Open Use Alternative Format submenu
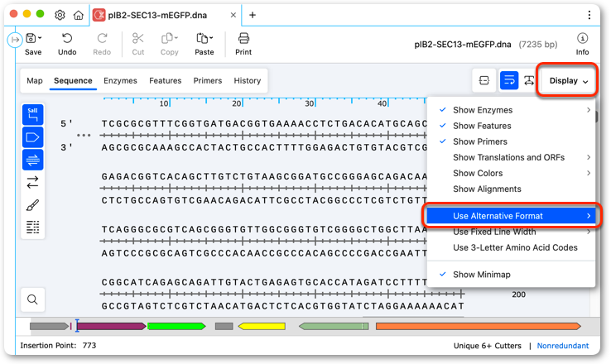The width and height of the screenshot is (611, 364). (x=511, y=216)
